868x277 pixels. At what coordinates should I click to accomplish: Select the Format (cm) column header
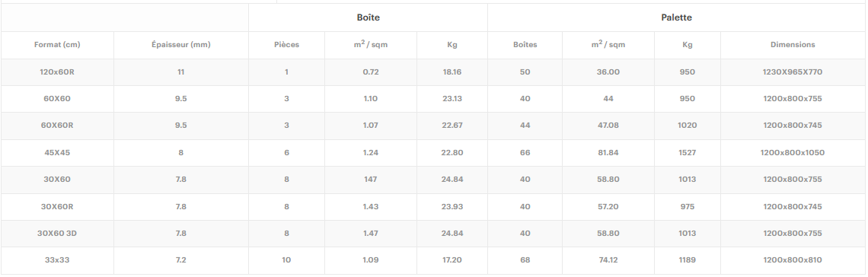pos(57,45)
